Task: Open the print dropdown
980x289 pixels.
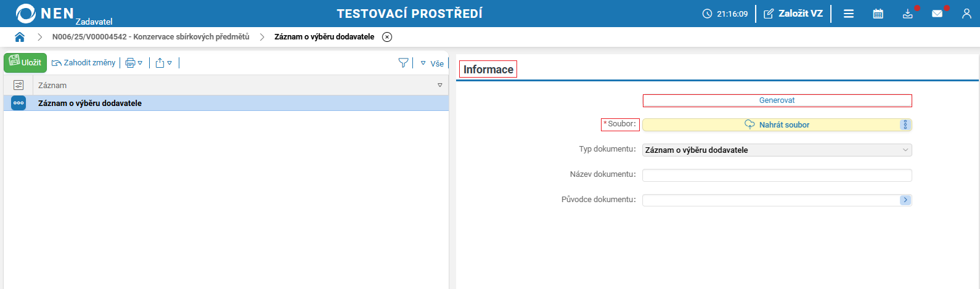Action: click(134, 63)
